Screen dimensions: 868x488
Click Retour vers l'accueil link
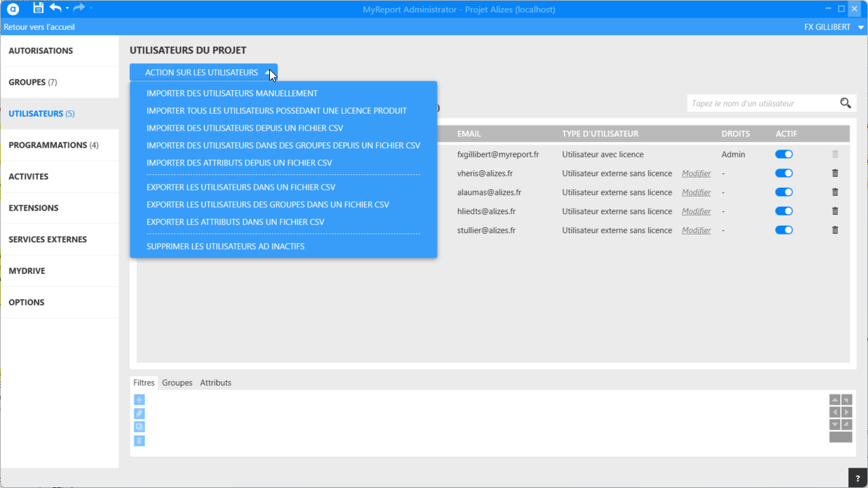(39, 27)
